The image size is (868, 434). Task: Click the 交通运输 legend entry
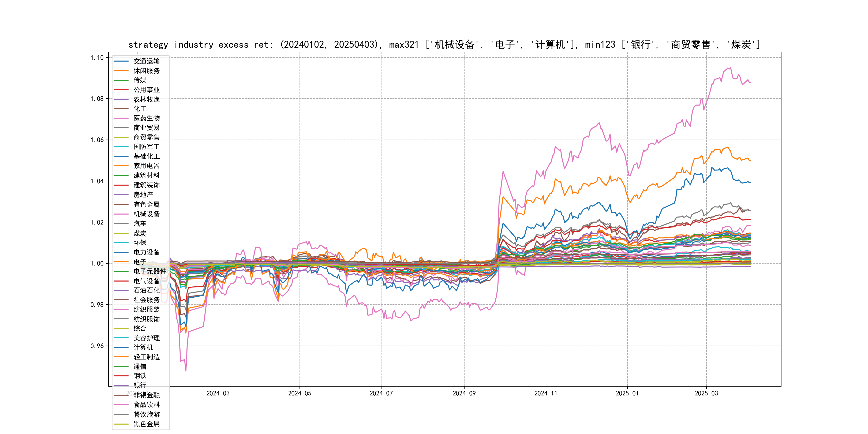146,61
